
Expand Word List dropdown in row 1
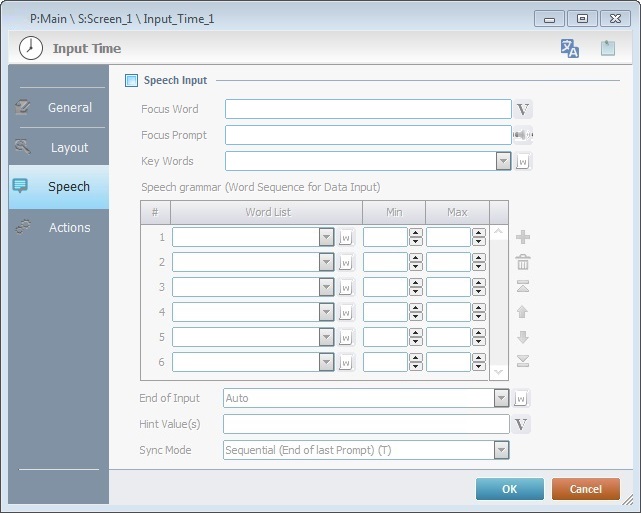(326, 238)
